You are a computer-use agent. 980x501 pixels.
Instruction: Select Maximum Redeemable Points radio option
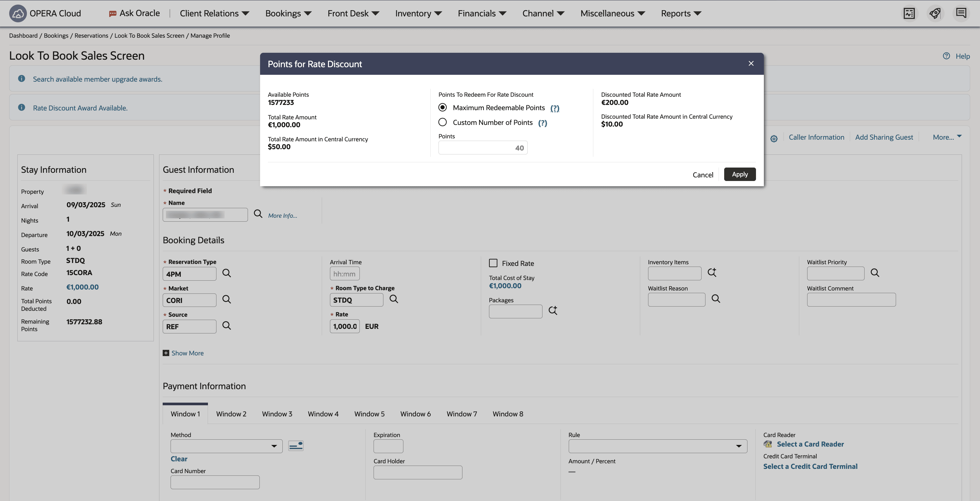tap(442, 107)
